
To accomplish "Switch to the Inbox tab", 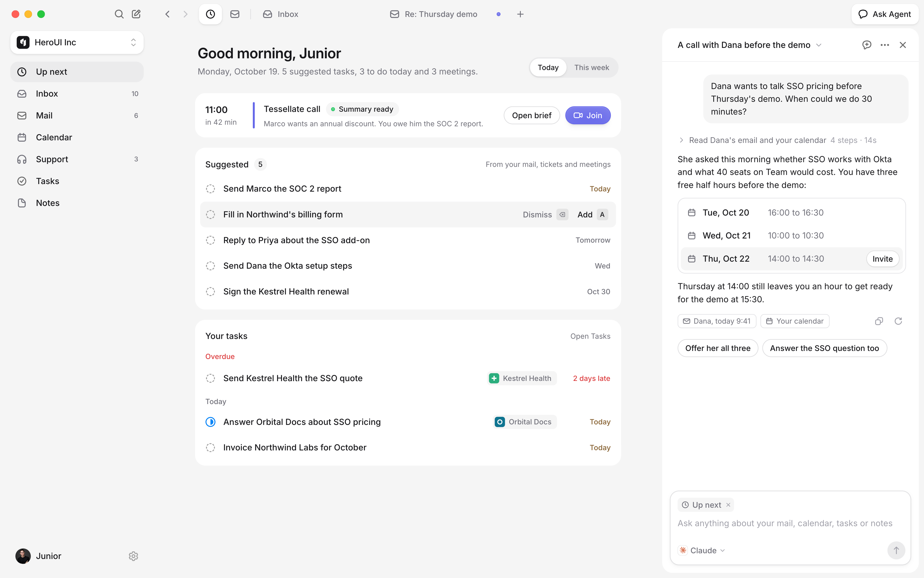I will 281,14.
